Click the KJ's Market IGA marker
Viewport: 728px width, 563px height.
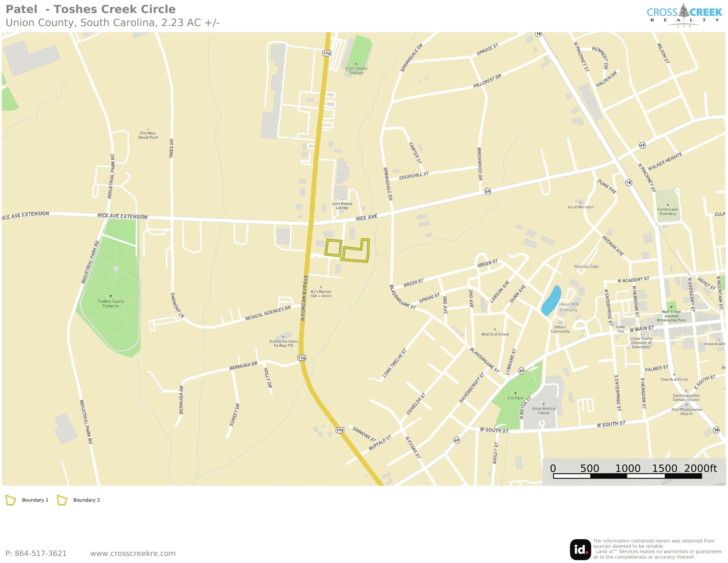321,287
